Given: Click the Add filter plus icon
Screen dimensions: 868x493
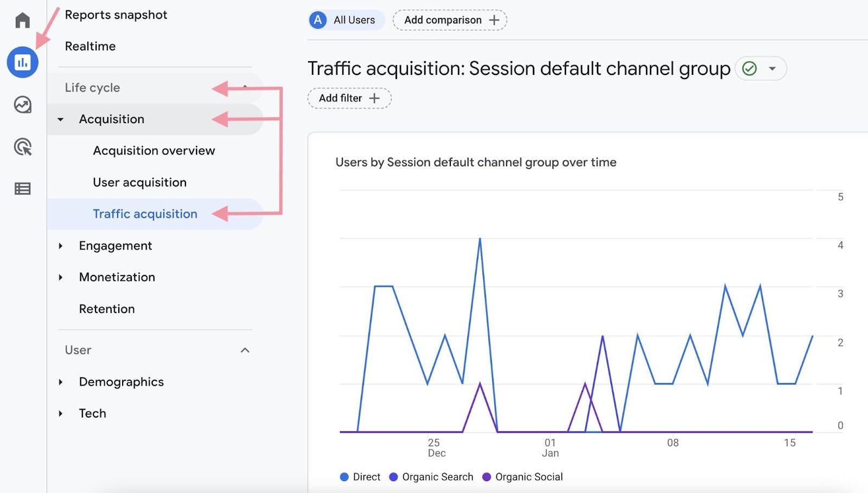Looking at the screenshot, I should coord(375,98).
